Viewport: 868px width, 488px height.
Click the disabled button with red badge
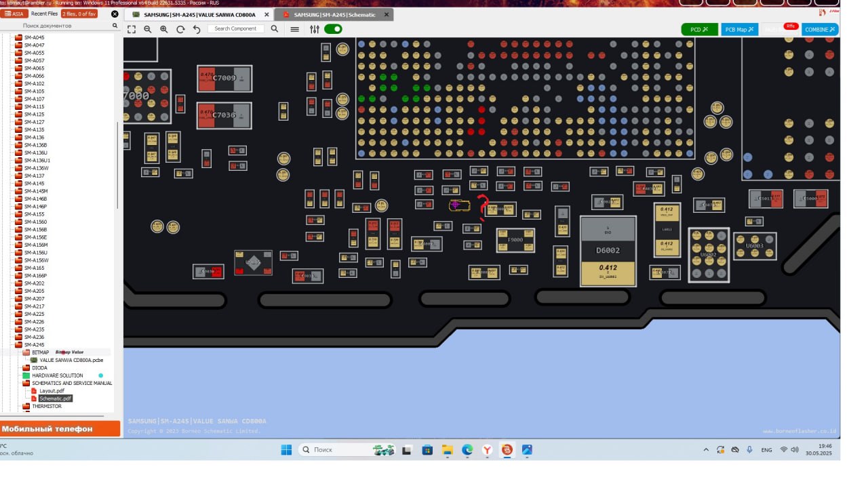click(x=780, y=29)
